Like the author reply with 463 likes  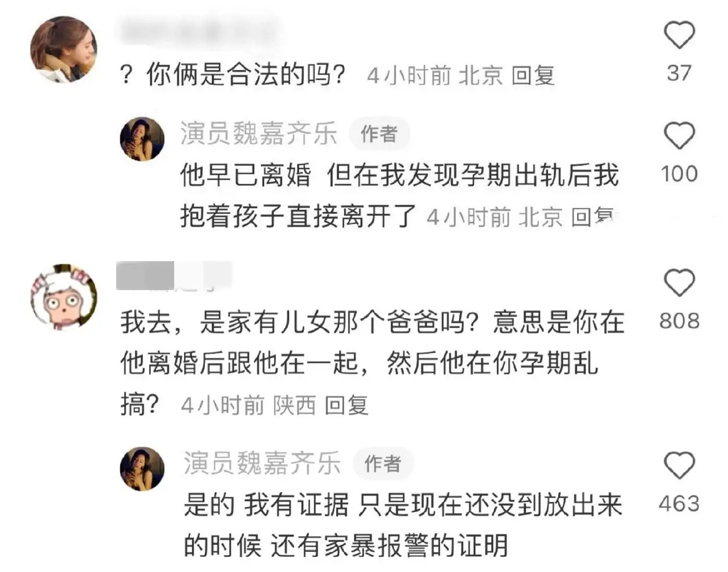pos(679,465)
